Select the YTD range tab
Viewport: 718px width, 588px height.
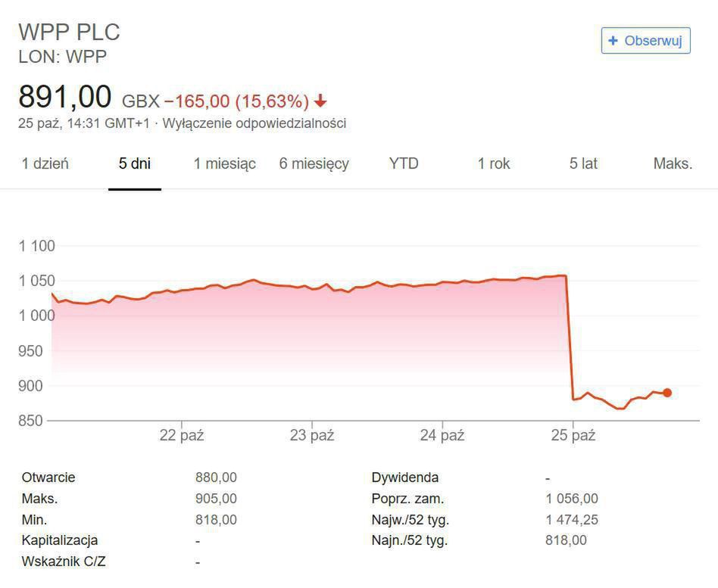pyautogui.click(x=404, y=163)
